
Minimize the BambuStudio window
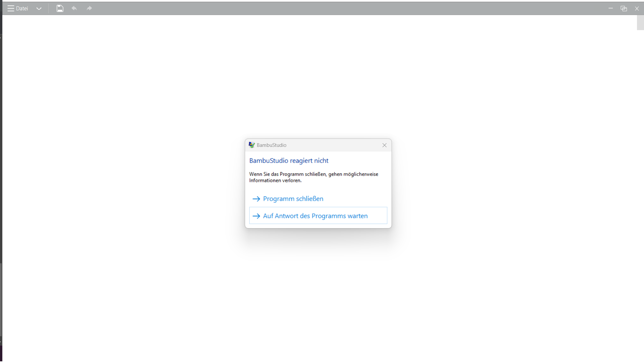pyautogui.click(x=611, y=8)
